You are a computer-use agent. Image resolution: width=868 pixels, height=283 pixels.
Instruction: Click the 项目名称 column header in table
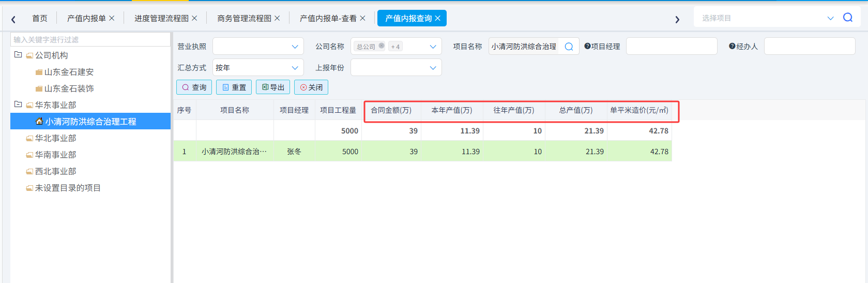235,110
